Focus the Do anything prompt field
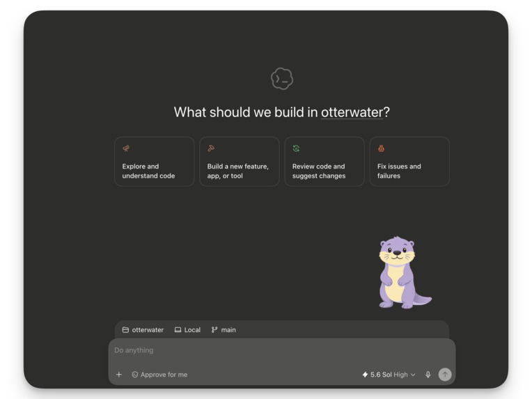532x399 pixels. click(281, 350)
